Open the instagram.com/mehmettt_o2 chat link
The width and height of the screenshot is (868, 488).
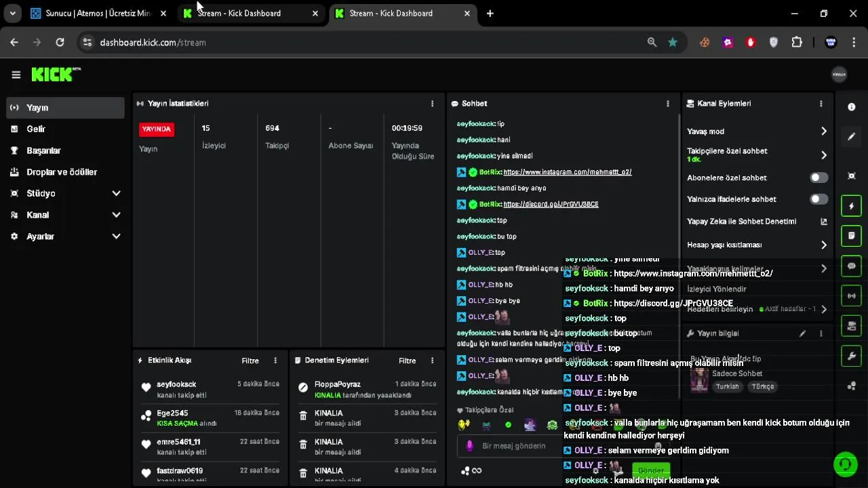[x=568, y=172]
